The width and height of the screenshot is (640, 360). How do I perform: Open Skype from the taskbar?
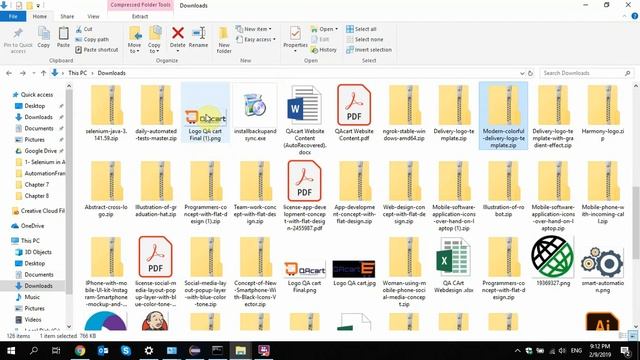pos(126,351)
